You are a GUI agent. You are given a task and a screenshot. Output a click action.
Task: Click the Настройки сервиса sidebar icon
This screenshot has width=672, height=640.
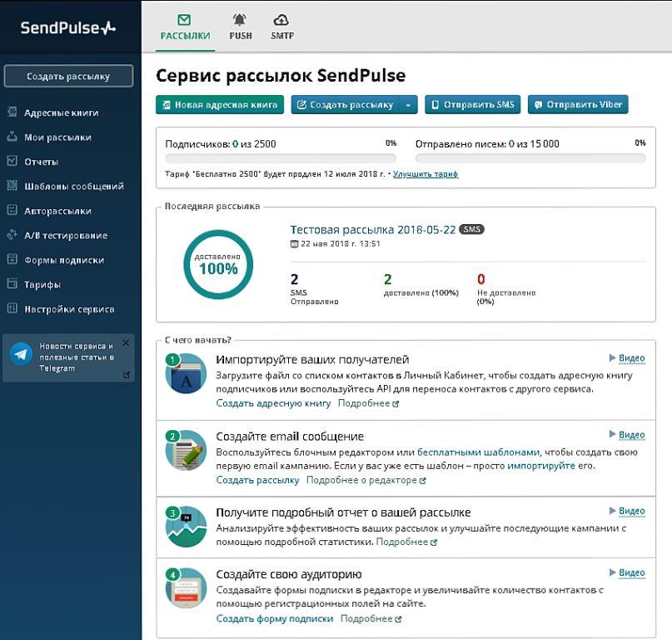(12, 308)
